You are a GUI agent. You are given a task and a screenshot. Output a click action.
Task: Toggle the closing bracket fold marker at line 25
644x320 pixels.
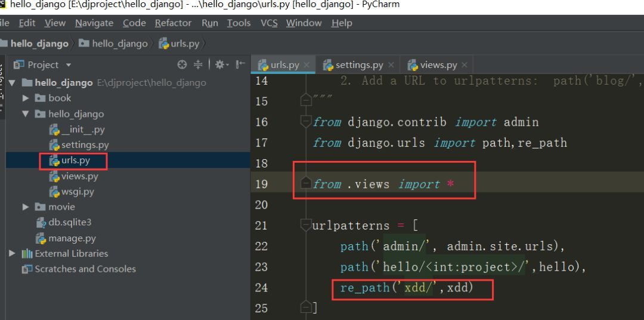[305, 306]
